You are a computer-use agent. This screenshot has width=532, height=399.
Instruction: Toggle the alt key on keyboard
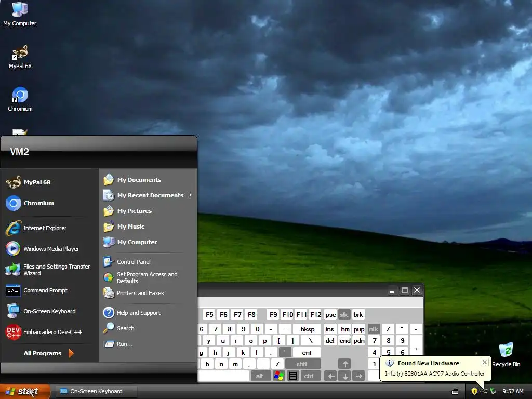[x=260, y=376]
